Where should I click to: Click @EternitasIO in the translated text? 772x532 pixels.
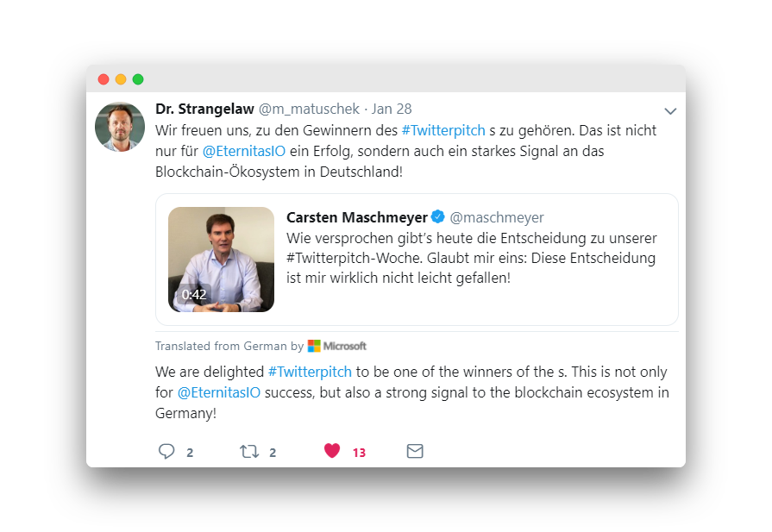tap(219, 392)
